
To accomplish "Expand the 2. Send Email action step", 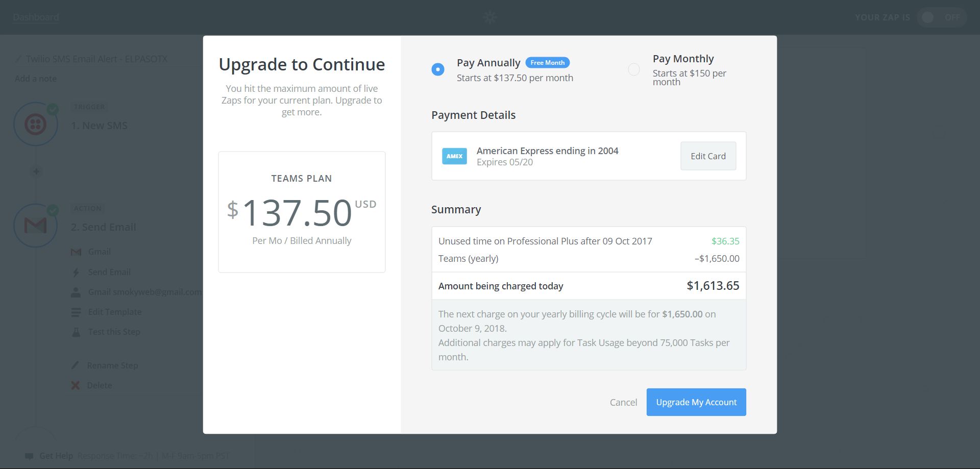I will tap(103, 227).
